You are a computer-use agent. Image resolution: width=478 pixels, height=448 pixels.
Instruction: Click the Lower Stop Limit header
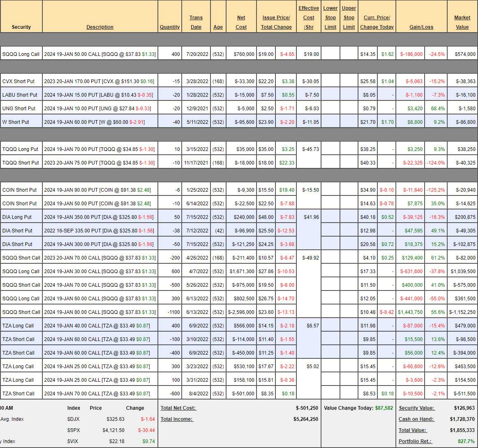[x=330, y=18]
